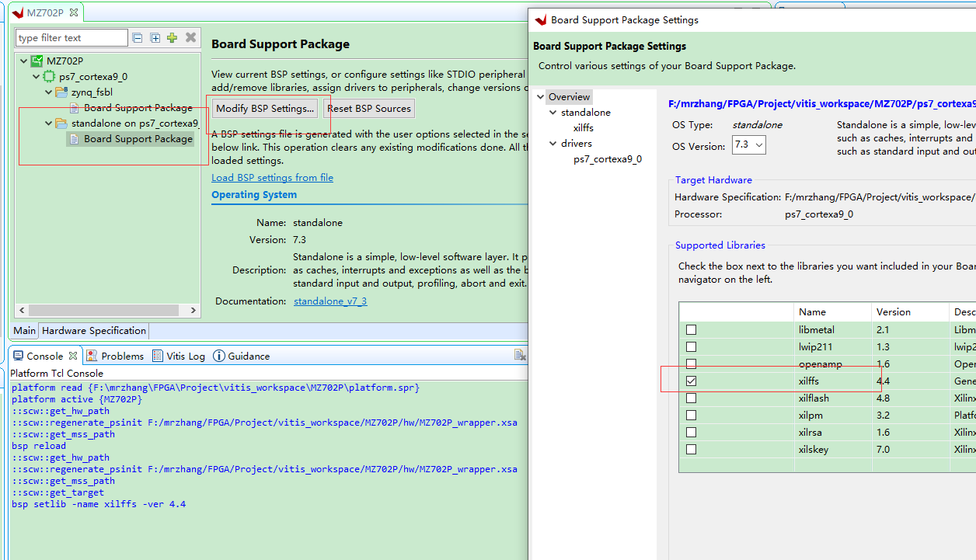Tick the xilskey library checkbox
Screen dimensions: 976x560
tap(691, 449)
